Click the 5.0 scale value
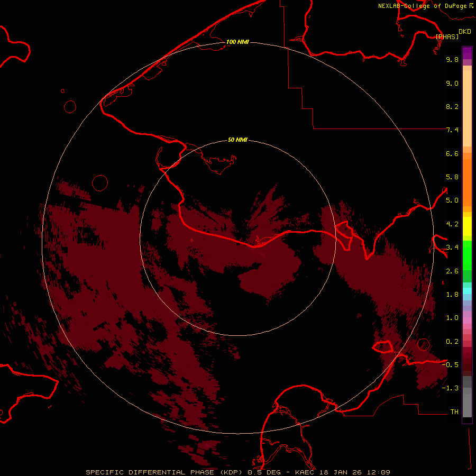The width and height of the screenshot is (476, 476). click(x=452, y=200)
